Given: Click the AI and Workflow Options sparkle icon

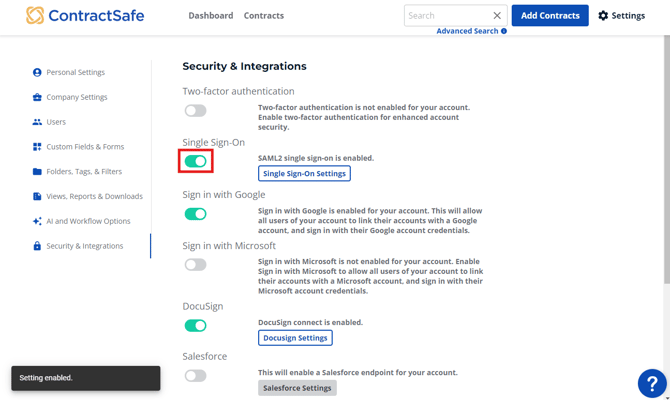Looking at the screenshot, I should [x=37, y=221].
